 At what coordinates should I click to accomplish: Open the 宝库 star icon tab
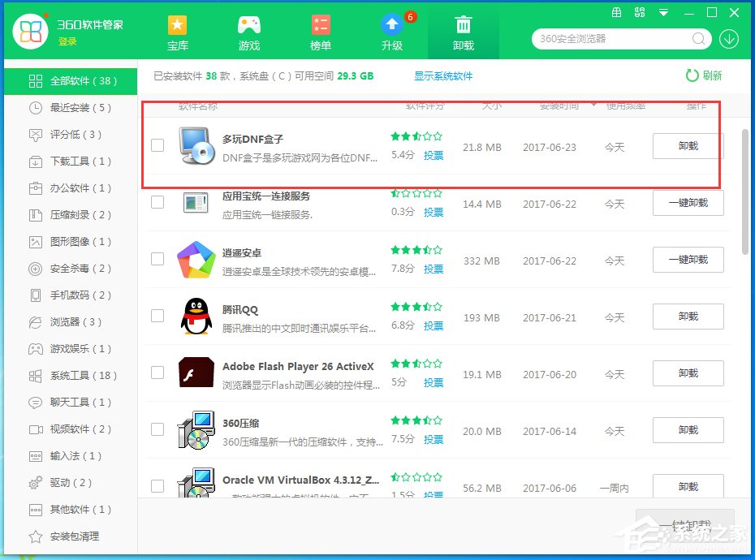click(177, 25)
